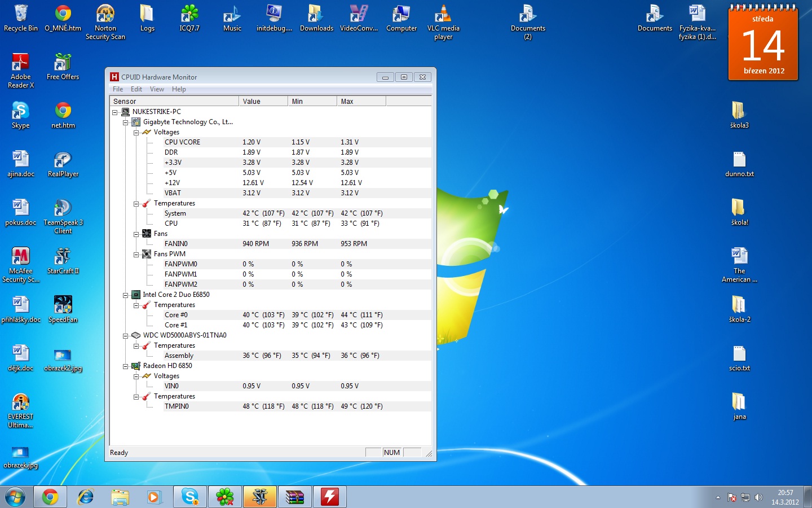
Task: Open the dunno.txt file icon
Action: pos(739,164)
